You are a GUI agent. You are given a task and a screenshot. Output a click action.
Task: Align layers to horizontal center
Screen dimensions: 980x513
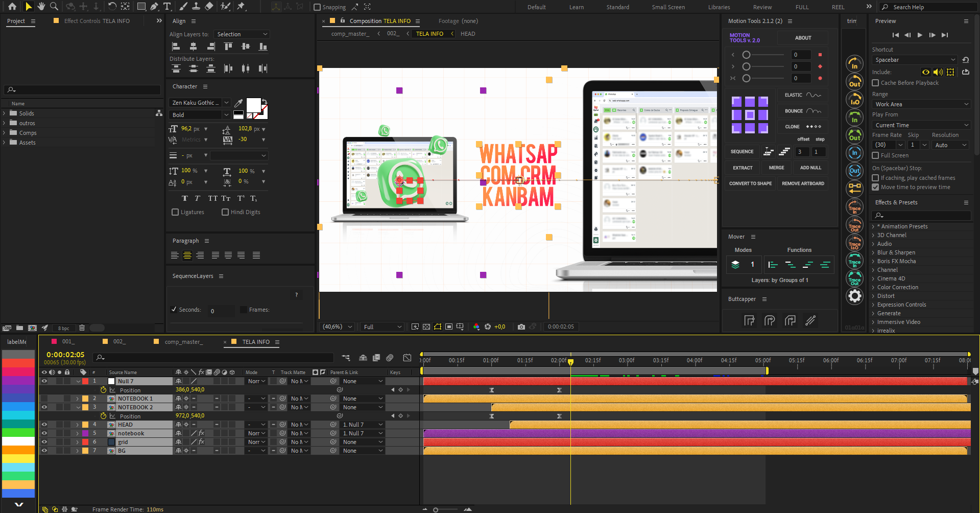click(193, 46)
